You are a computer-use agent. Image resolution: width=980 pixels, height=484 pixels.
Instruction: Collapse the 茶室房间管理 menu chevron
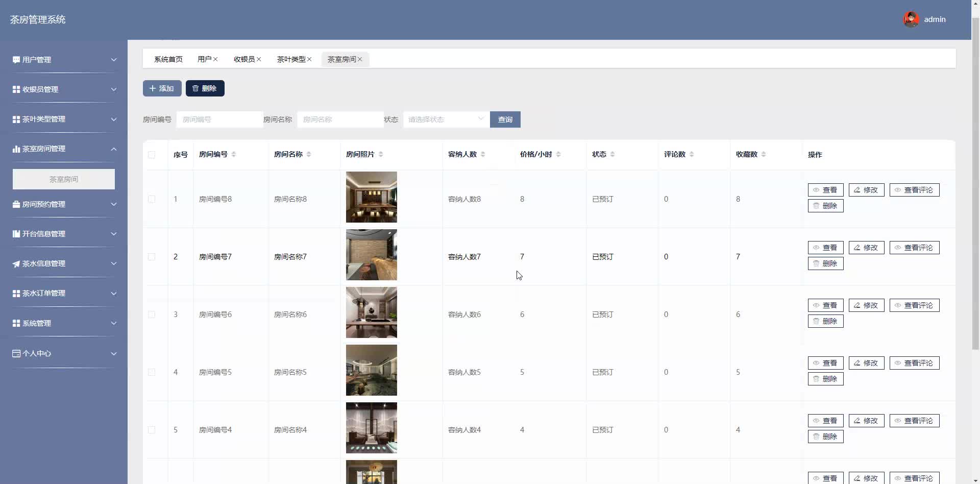[114, 149]
